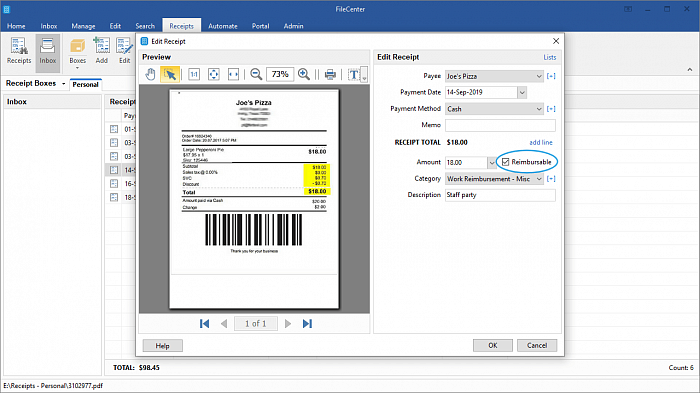Click the text T tool icon
This screenshot has width=700, height=393.
pyautogui.click(x=354, y=74)
